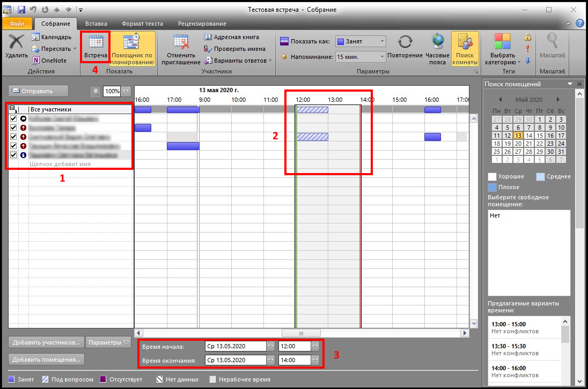Image resolution: width=588 pixels, height=389 pixels.
Task: Expand the start time 12:00 dropdown
Action: [315, 346]
